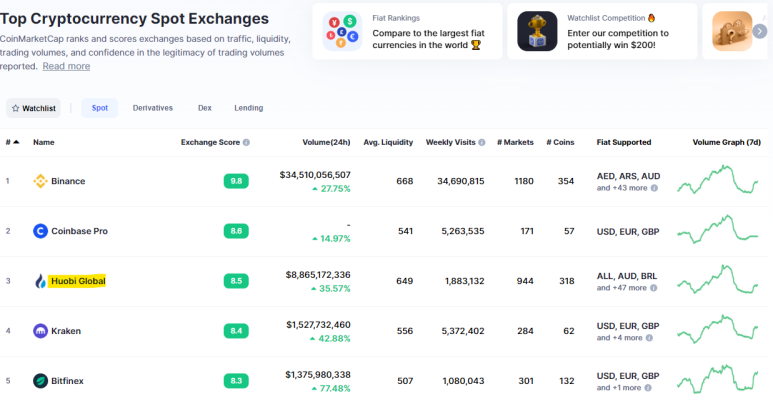Open the Watchlist Competition promo card

(x=602, y=32)
